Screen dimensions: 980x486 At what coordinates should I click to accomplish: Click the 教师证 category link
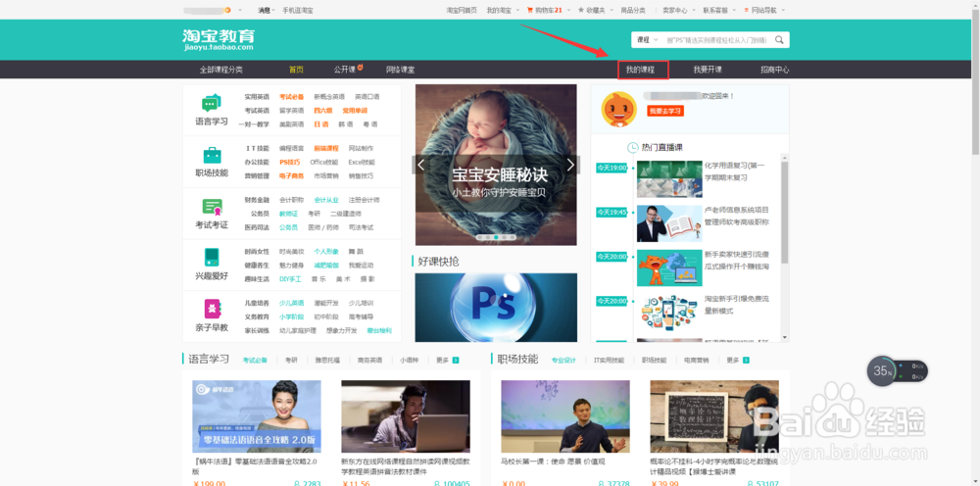click(x=288, y=214)
